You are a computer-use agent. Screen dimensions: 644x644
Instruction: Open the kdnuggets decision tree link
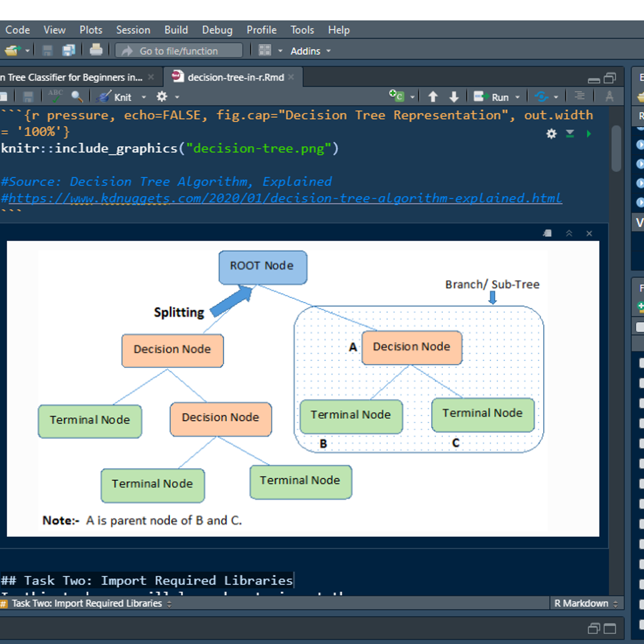[x=284, y=199]
